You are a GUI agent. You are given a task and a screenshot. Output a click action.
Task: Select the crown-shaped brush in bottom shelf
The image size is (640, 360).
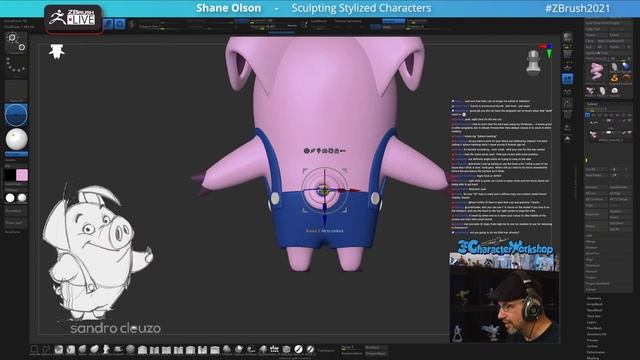coord(274,349)
